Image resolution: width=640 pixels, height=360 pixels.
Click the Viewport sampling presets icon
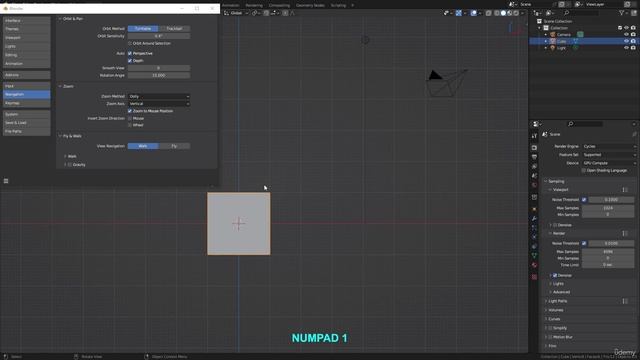click(x=625, y=190)
